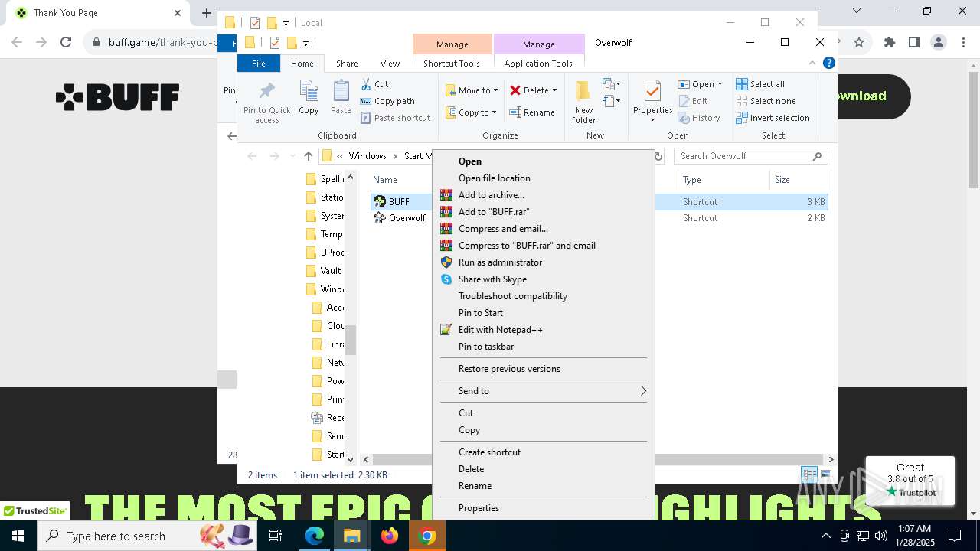Screen dimensions: 980x551
Task: Choose Pin to Start
Action: coord(544,313)
